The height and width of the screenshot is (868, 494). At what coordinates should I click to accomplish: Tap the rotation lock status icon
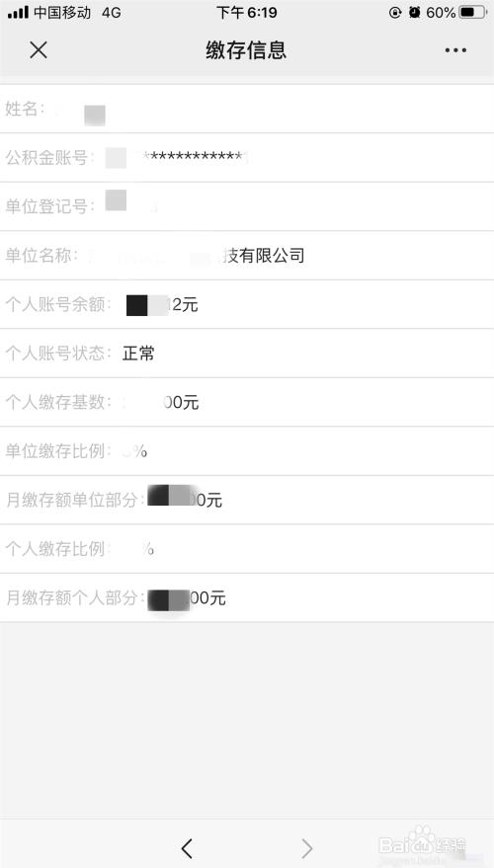(x=395, y=12)
